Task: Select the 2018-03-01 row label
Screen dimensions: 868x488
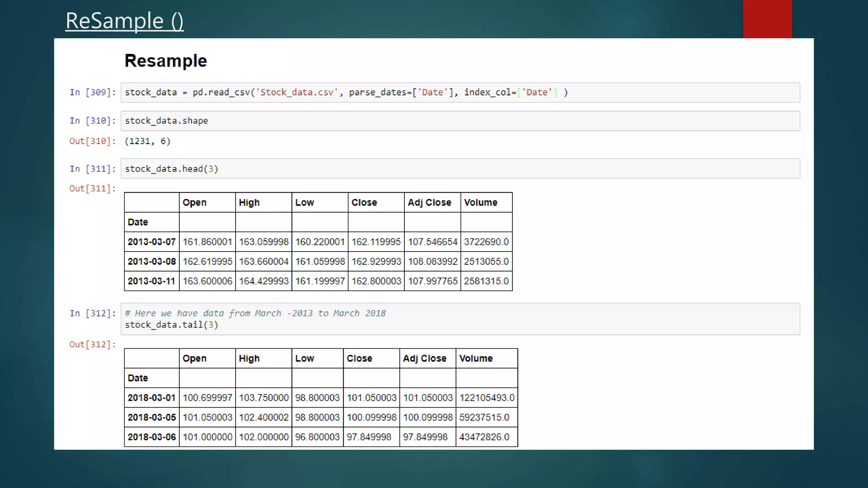Action: click(x=152, y=398)
